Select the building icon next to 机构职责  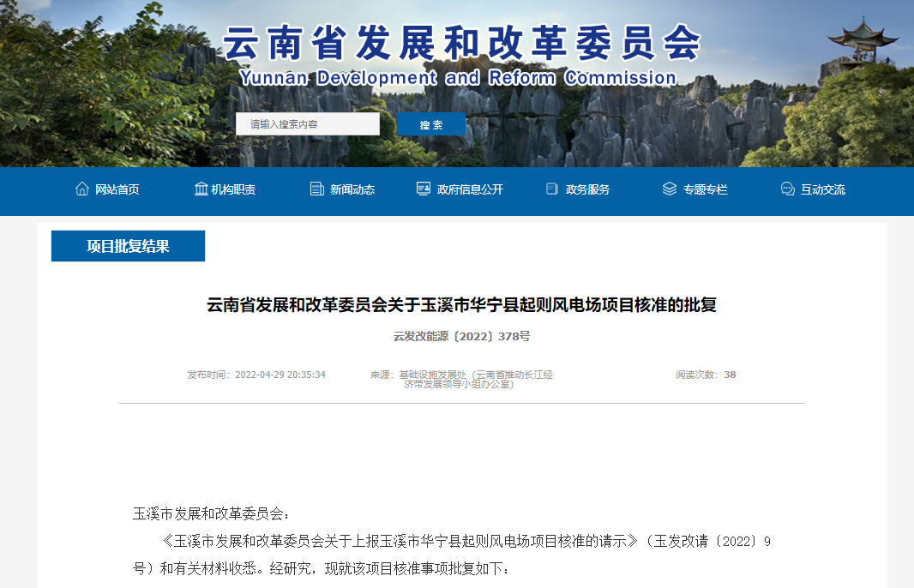201,189
